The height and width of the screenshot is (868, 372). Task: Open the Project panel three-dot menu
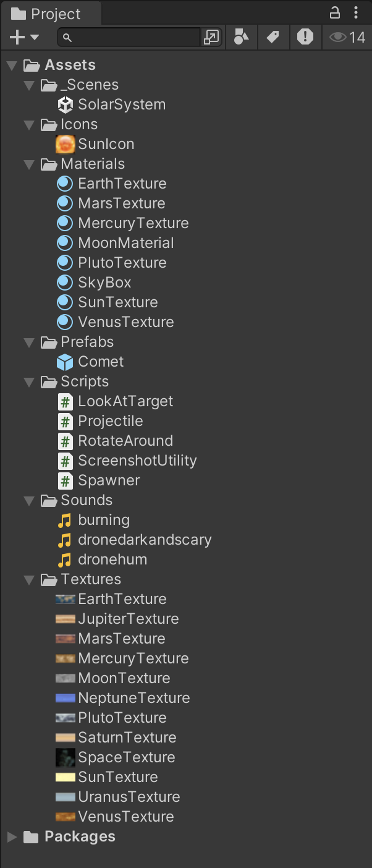coord(356,12)
